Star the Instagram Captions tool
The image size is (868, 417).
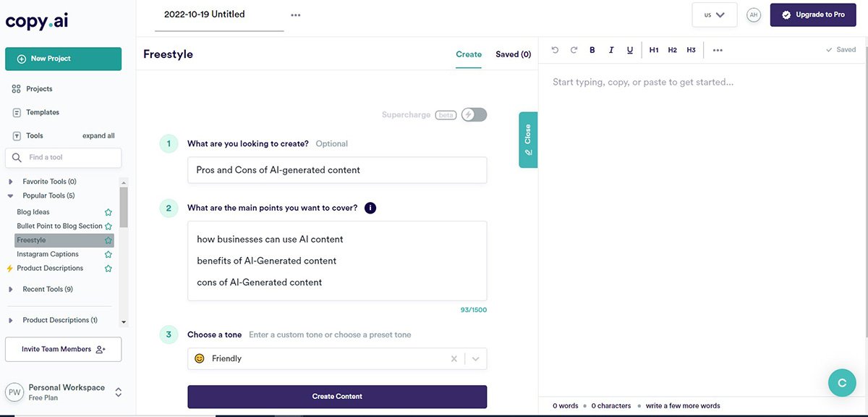[x=108, y=253]
